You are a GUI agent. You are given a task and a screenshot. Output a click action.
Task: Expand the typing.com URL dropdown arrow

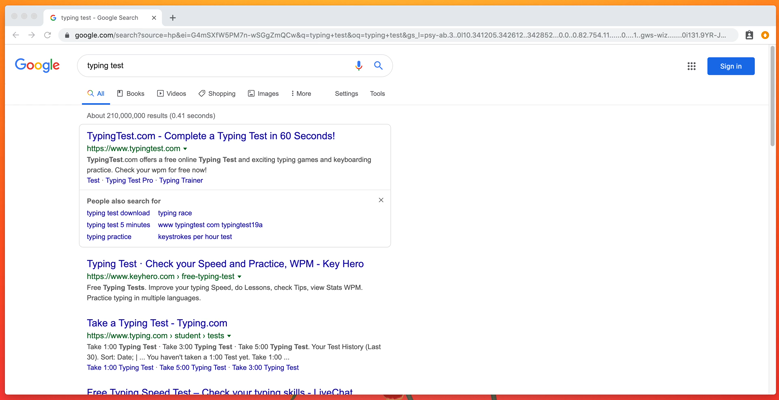click(229, 336)
